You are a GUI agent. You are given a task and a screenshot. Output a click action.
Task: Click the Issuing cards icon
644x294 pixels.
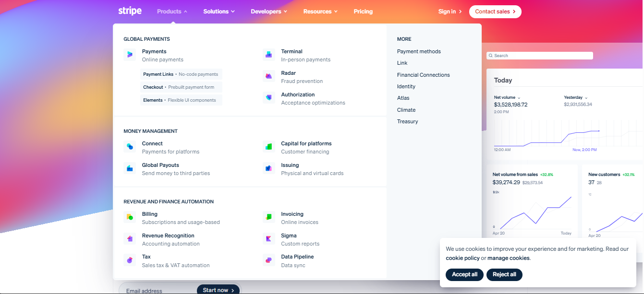tap(268, 168)
